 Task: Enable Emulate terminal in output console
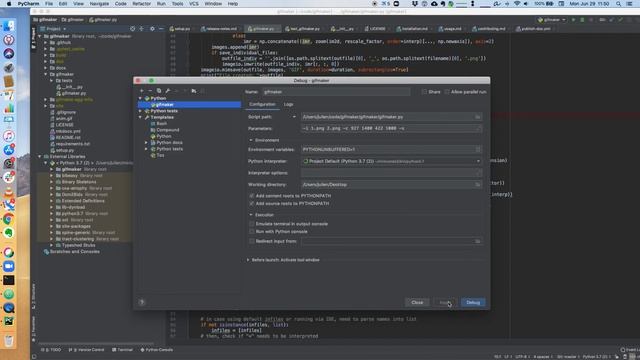[251, 224]
